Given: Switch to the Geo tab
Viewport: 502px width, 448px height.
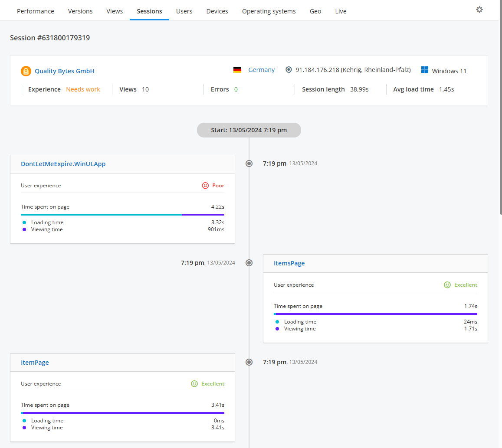Looking at the screenshot, I should pyautogui.click(x=315, y=11).
